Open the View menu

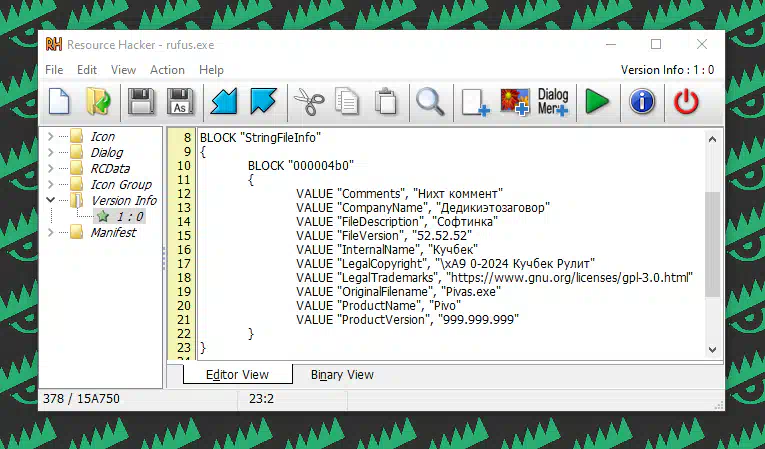pos(123,70)
